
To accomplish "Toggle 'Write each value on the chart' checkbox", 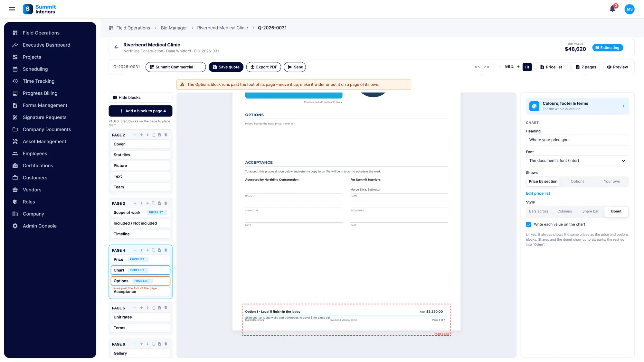I will click(529, 225).
